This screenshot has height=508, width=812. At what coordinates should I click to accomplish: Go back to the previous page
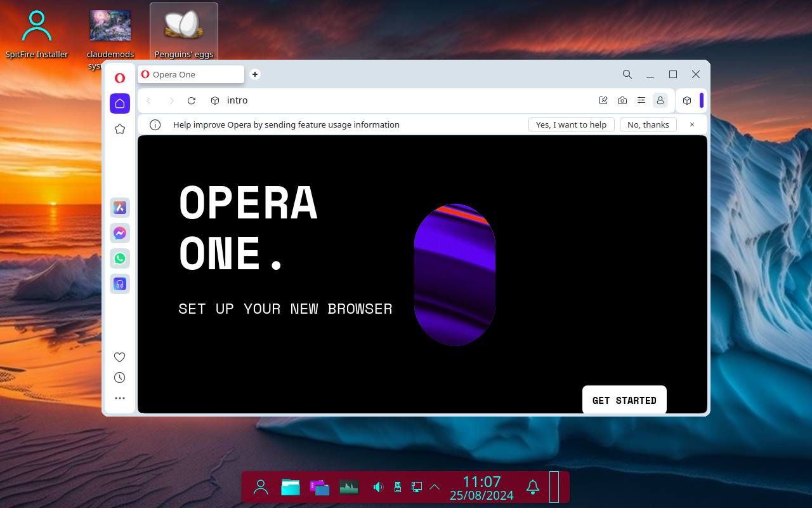[x=148, y=100]
